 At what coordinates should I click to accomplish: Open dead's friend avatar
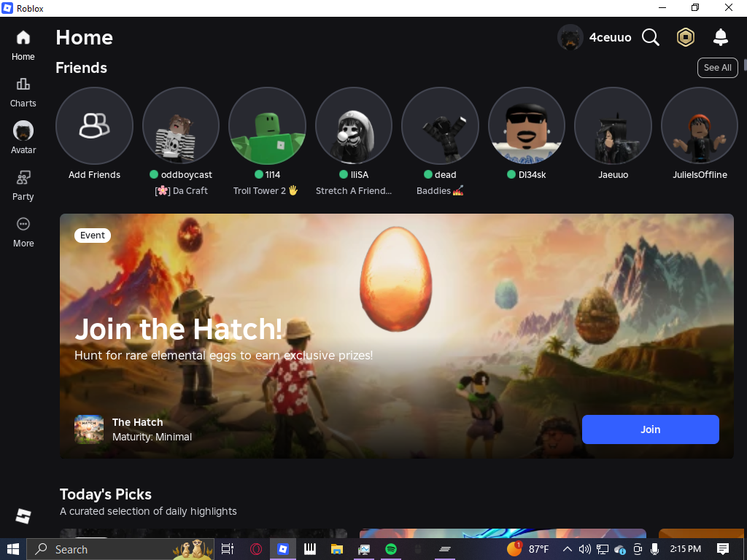coord(440,125)
